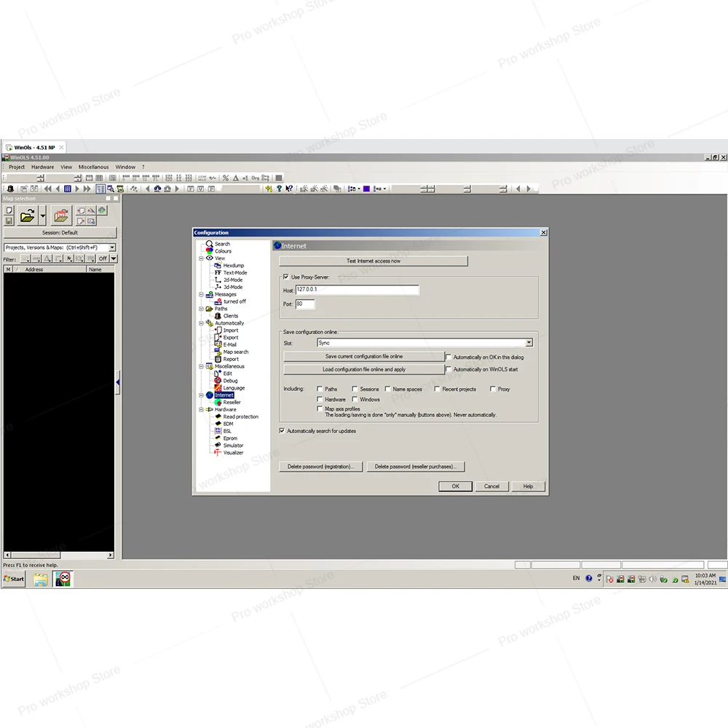Select Language in configuration tree

click(234, 388)
